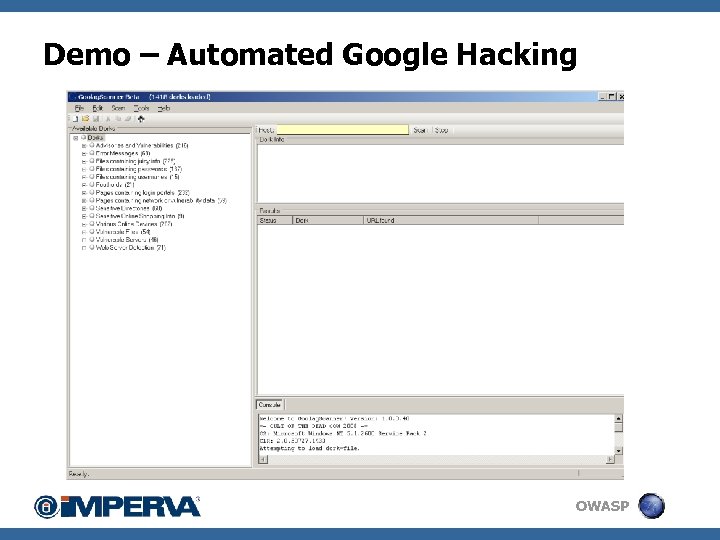Expand Advisories and Vulnerabilities category
Image resolution: width=720 pixels, height=540 pixels.
[x=84, y=146]
